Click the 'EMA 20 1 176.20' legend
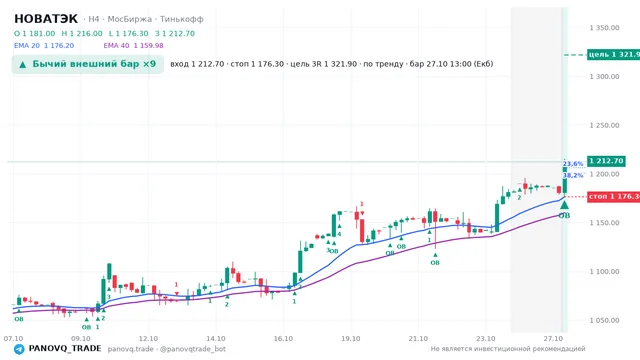This screenshot has height=360, width=640. point(44,46)
